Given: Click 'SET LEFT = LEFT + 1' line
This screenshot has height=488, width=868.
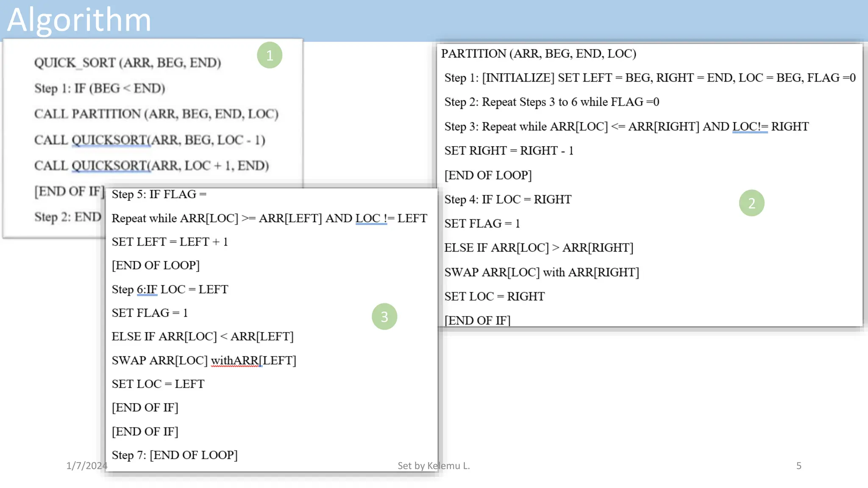Looking at the screenshot, I should tap(170, 241).
